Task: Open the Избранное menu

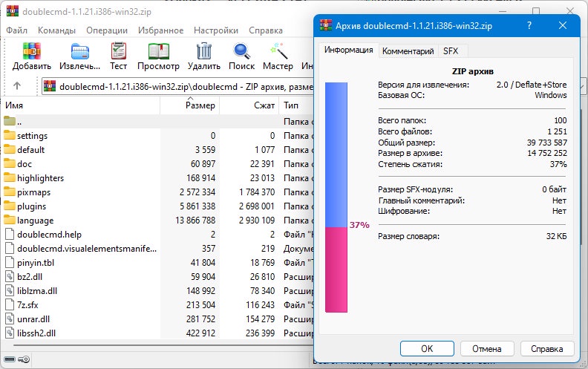Action: [161, 30]
